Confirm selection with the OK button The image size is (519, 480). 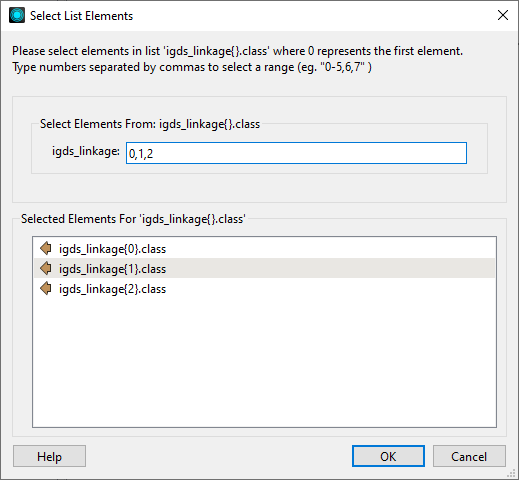[388, 456]
